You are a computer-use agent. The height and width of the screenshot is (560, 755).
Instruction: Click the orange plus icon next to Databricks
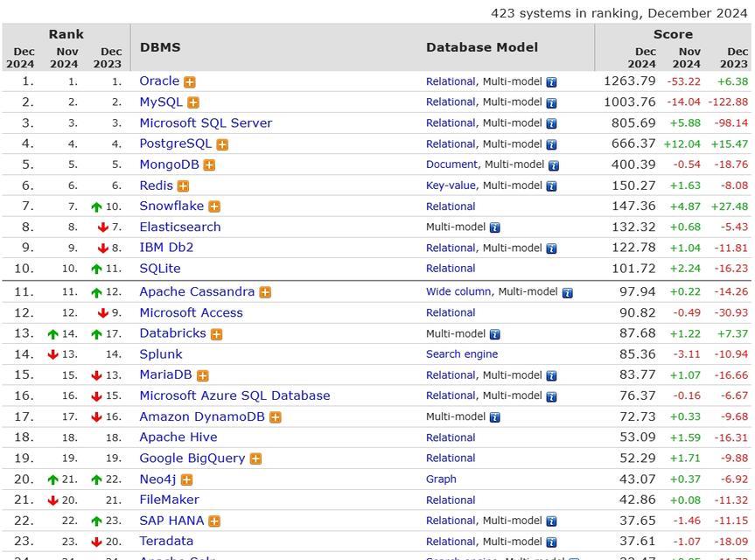click(x=217, y=334)
